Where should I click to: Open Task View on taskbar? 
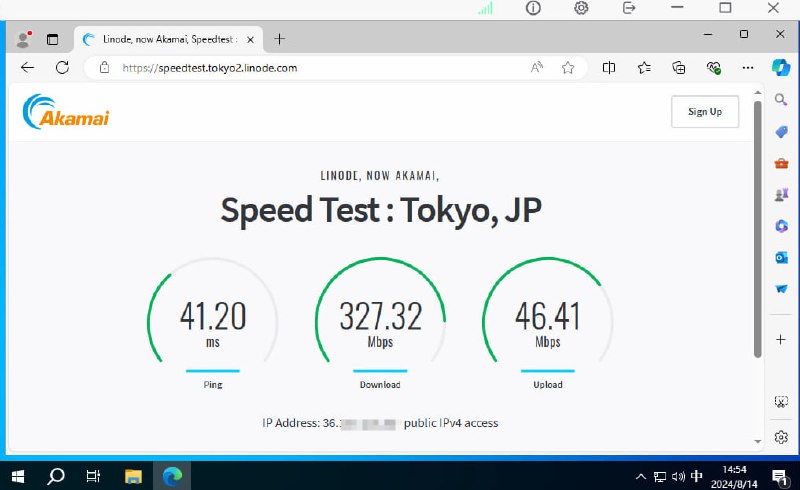pyautogui.click(x=93, y=476)
